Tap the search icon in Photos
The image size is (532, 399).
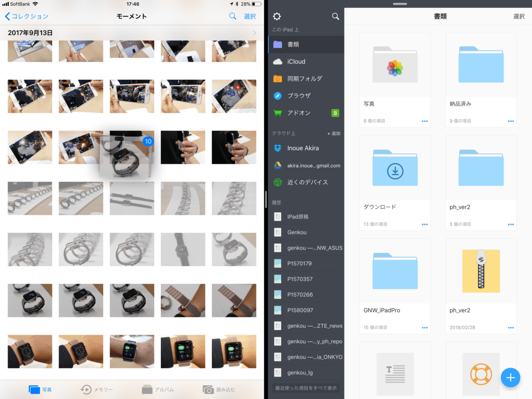pos(233,16)
